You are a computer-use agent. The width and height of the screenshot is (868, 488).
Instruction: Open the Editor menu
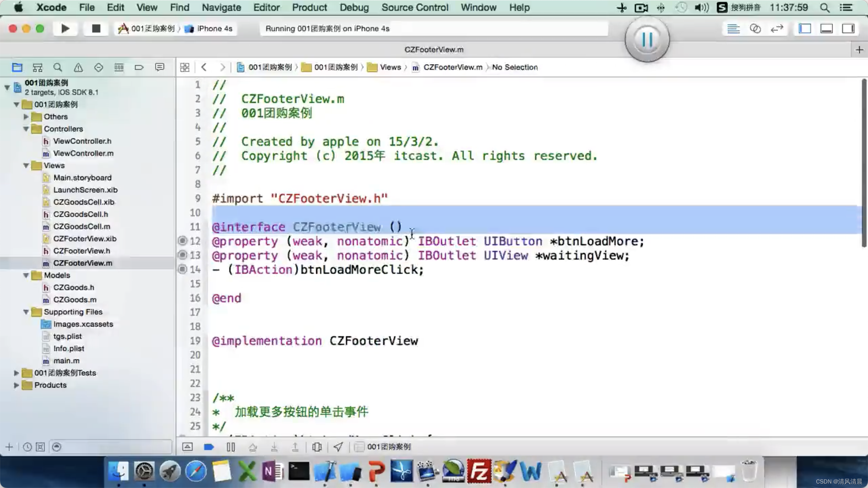click(267, 7)
